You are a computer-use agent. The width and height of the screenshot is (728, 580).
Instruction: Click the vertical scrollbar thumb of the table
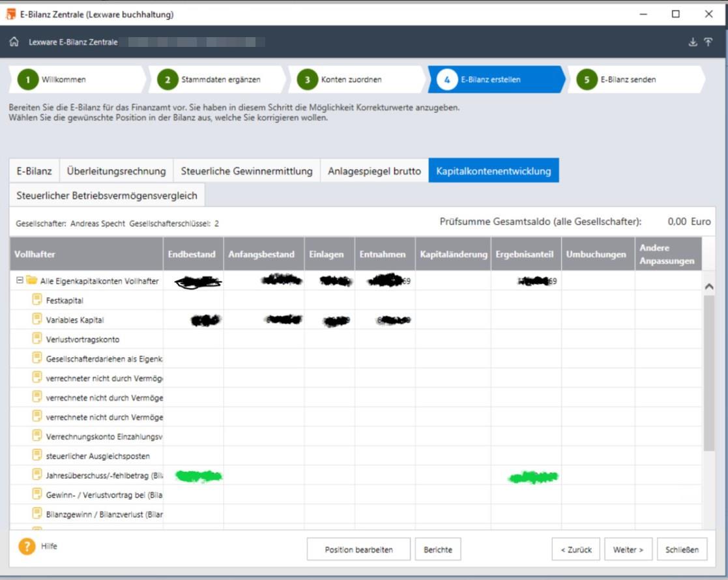709,373
